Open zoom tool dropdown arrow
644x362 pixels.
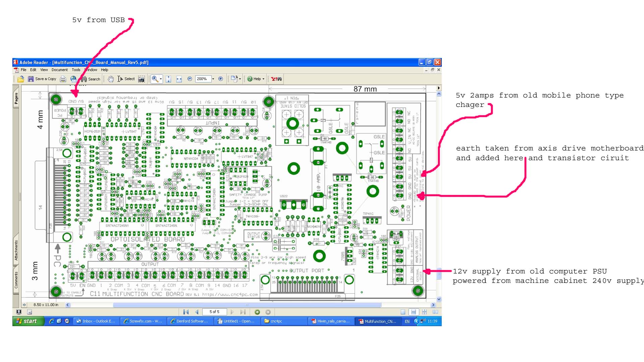[x=161, y=79]
